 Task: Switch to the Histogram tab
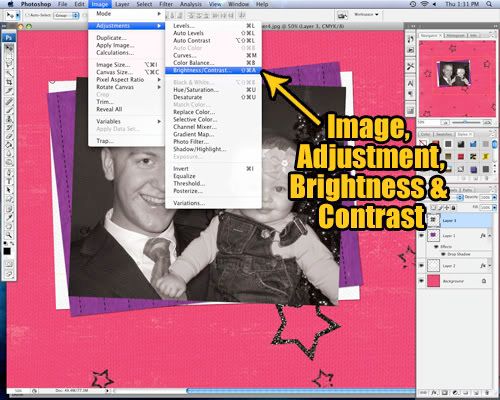(x=455, y=35)
